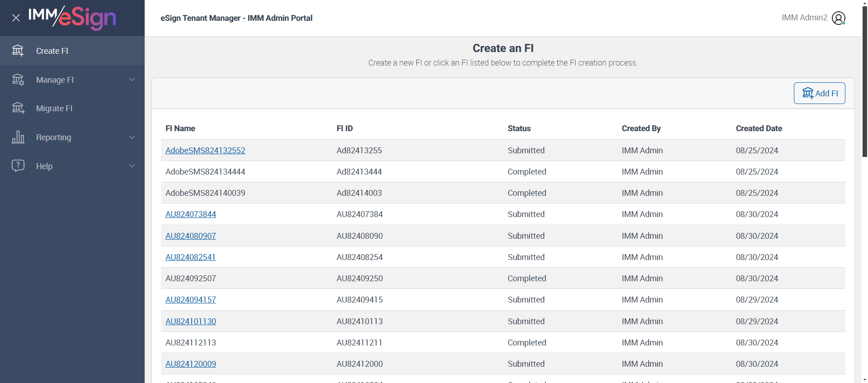Viewport: 868px width, 383px height.
Task: Click the Add FI button
Action: point(819,93)
